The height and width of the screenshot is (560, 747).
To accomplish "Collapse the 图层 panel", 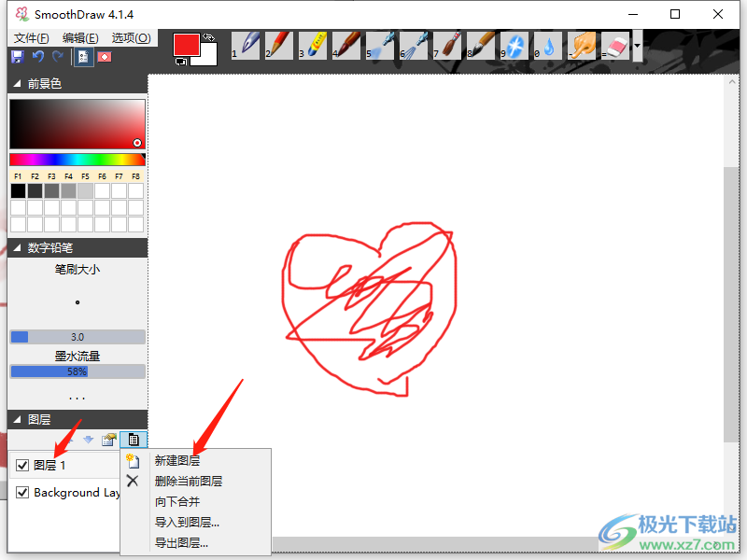I will [17, 419].
